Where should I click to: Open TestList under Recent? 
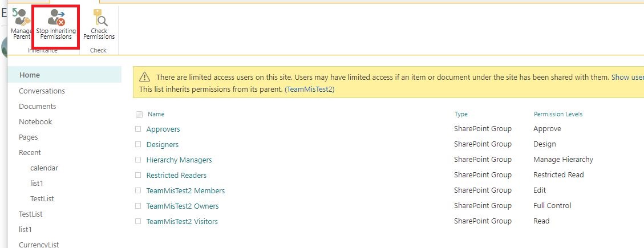point(42,199)
